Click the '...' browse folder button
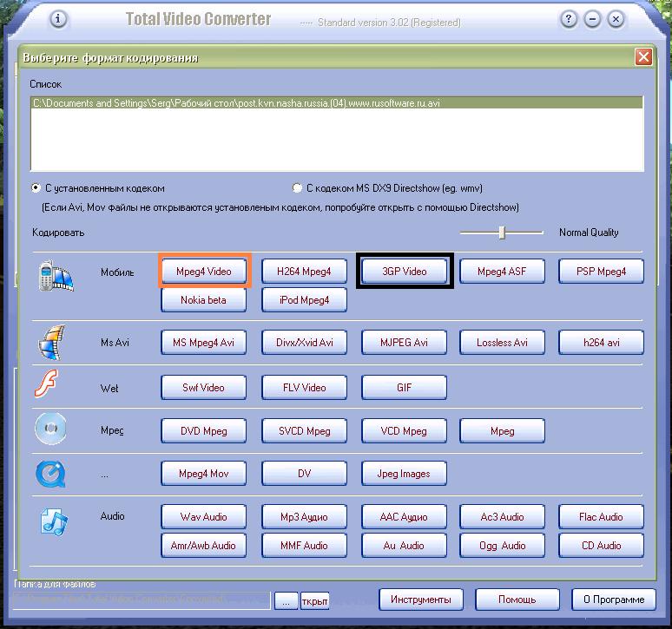The height and width of the screenshot is (629, 672). 286,600
